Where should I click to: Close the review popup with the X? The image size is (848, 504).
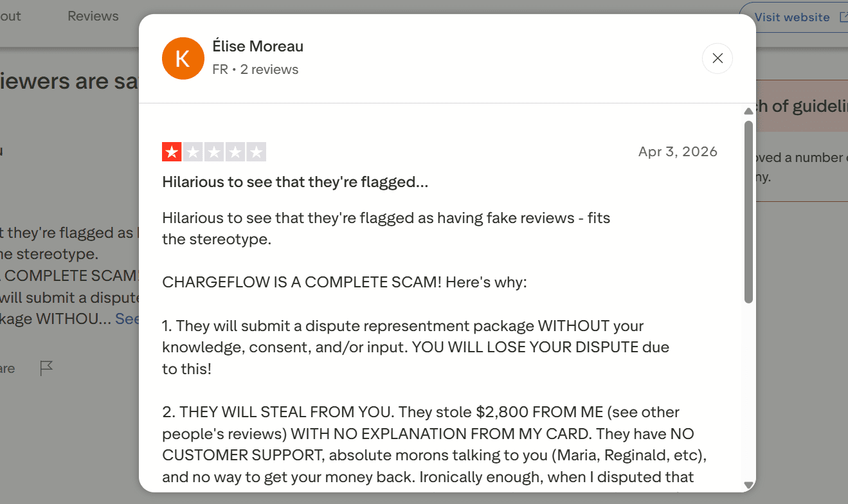tap(717, 58)
